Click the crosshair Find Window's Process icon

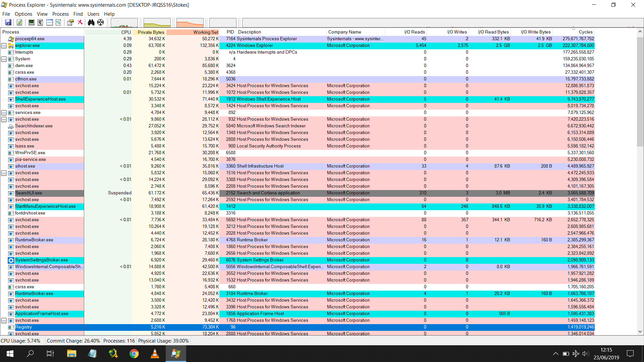[x=100, y=22]
